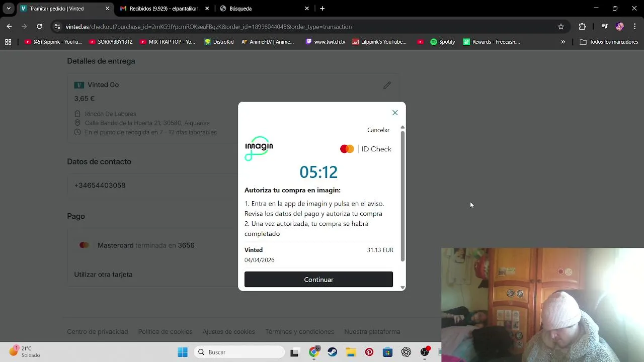The width and height of the screenshot is (644, 362).
Task: Open the media control icon in toolbar
Action: (x=605, y=27)
